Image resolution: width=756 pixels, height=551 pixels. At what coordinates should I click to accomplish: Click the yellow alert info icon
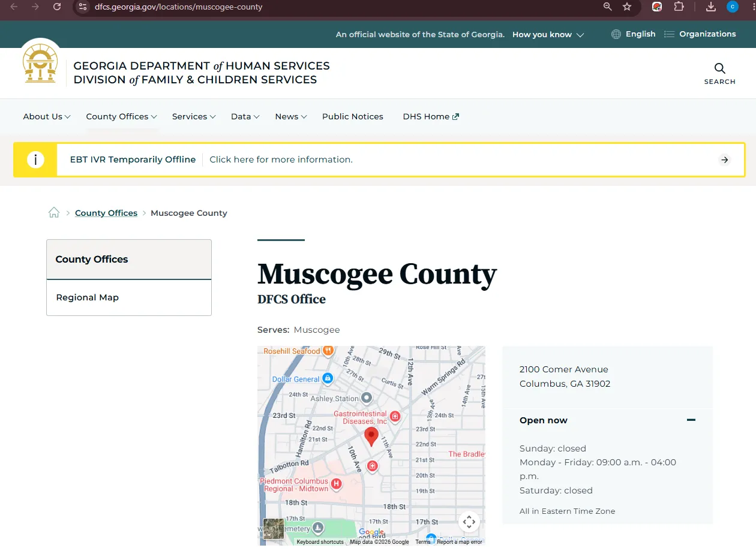pos(35,159)
